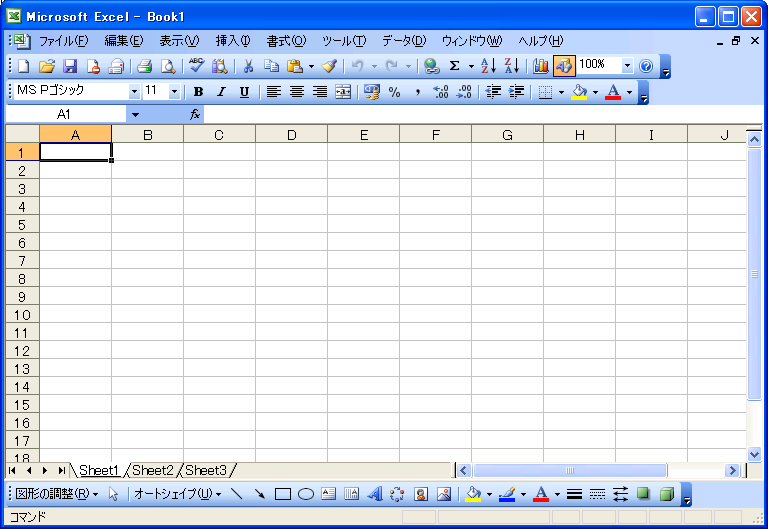Expand the AutoSum dropdown arrow
The image size is (768, 529).
471,66
